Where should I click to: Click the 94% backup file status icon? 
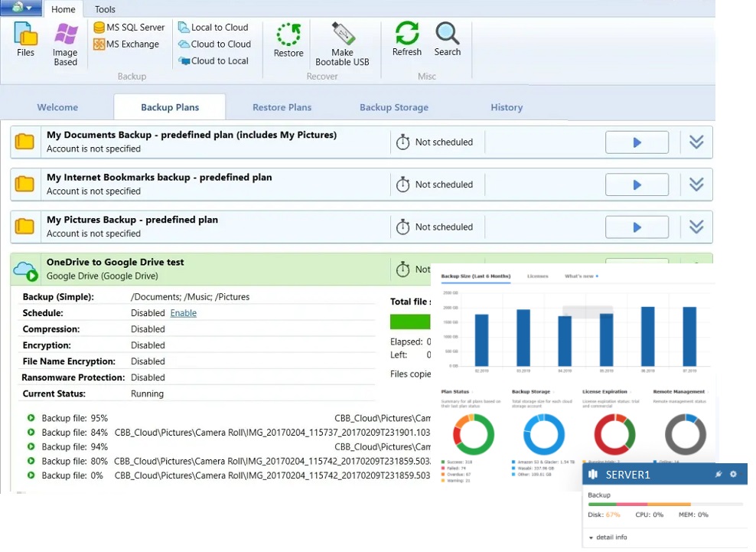click(x=31, y=446)
